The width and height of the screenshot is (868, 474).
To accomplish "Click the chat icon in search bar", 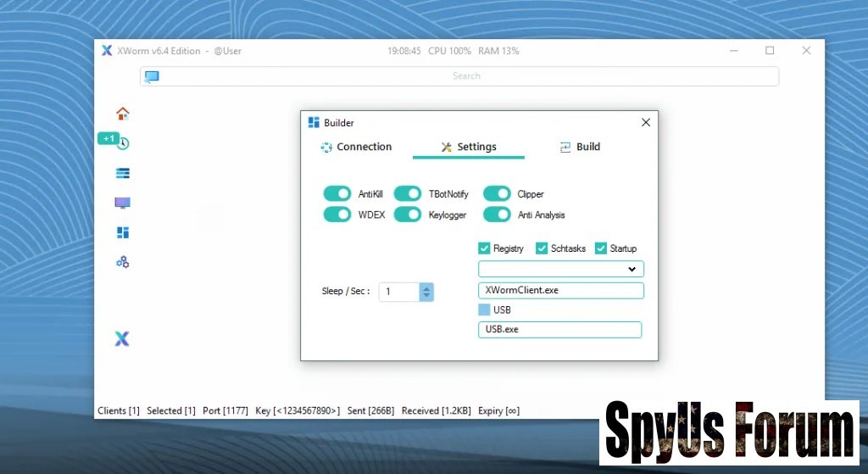I will [x=152, y=76].
